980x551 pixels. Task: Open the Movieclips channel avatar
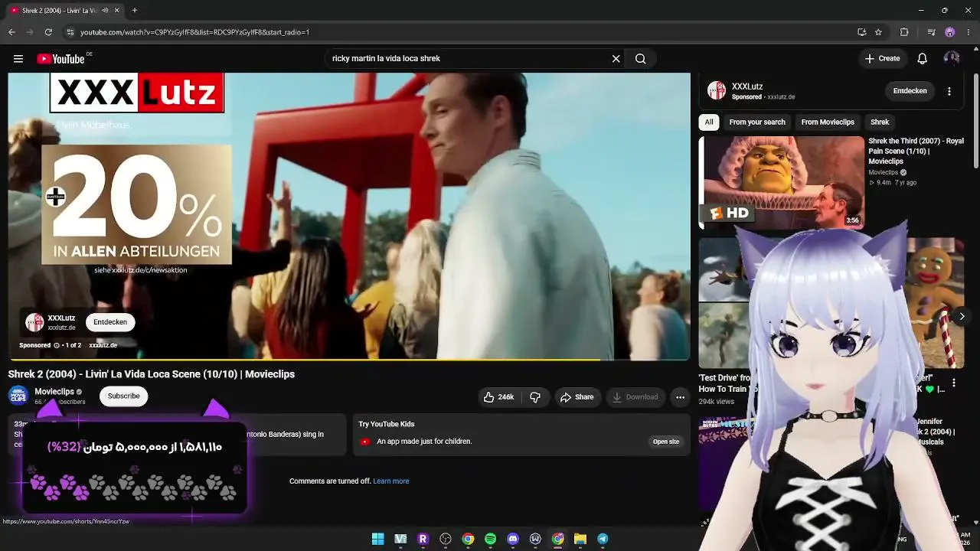tap(18, 396)
